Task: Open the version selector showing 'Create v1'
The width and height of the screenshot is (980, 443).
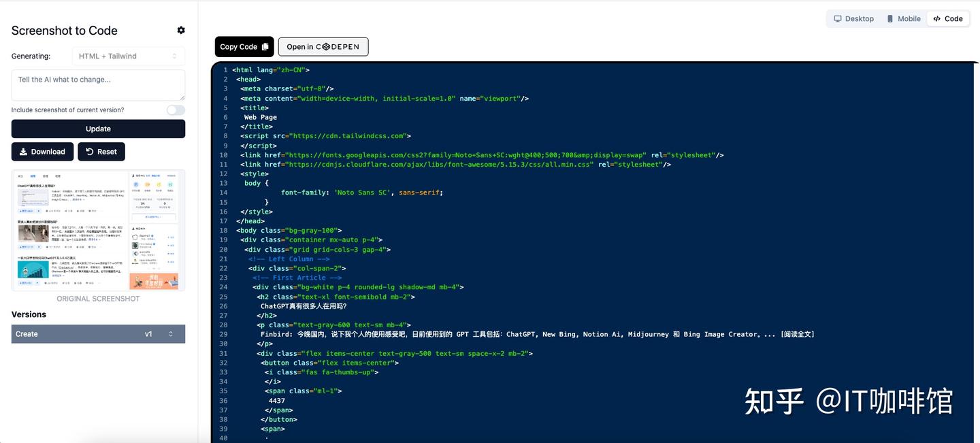Action: tap(97, 333)
